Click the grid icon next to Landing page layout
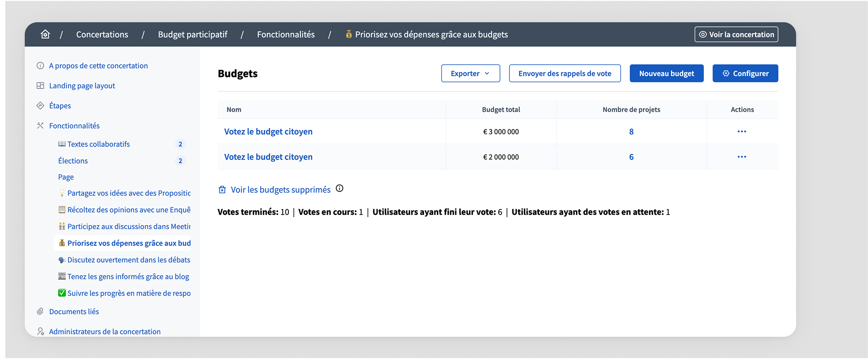Screen dimensions: 868x364 point(40,85)
